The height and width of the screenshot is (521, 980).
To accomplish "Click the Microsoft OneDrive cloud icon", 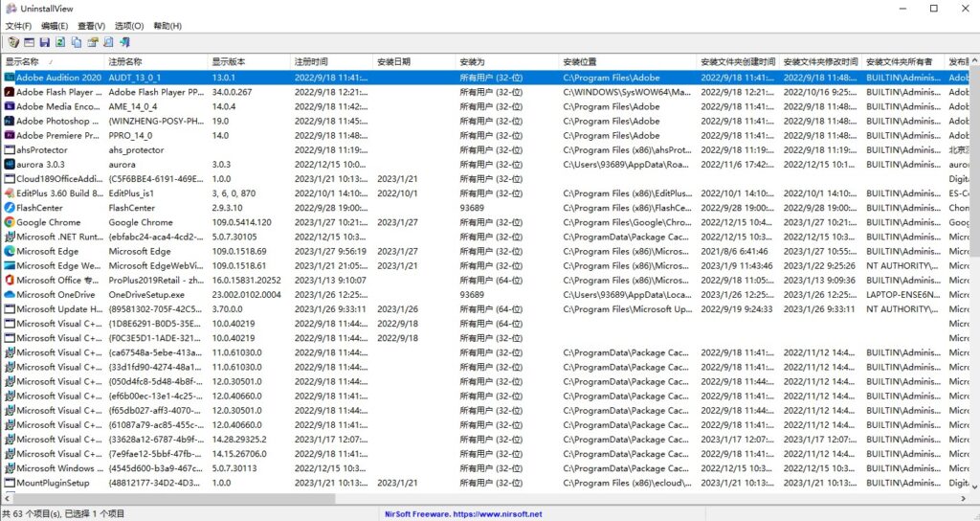I will point(10,295).
